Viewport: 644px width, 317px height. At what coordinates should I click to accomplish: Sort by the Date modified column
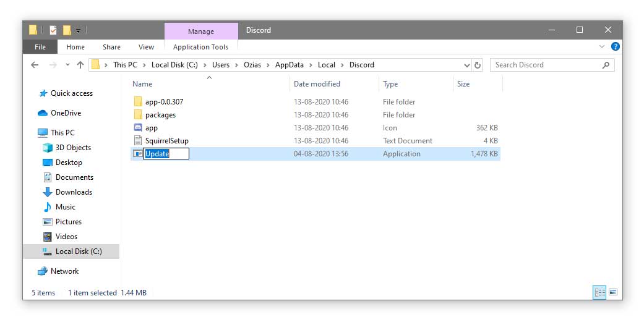click(x=317, y=84)
